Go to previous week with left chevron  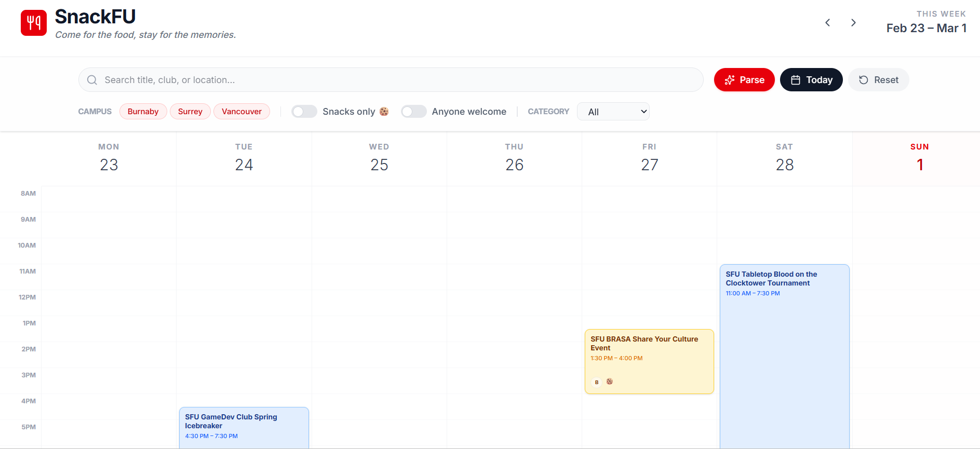828,23
